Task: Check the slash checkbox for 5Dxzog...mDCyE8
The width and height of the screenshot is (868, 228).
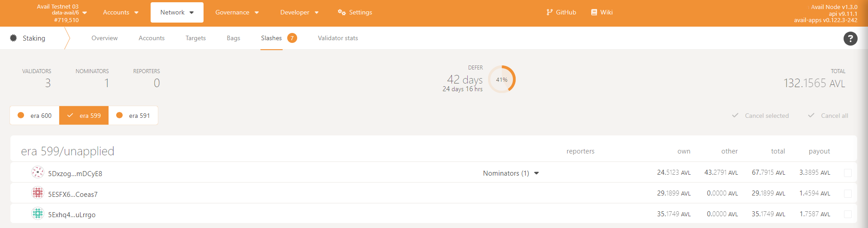Action: pos(848,173)
